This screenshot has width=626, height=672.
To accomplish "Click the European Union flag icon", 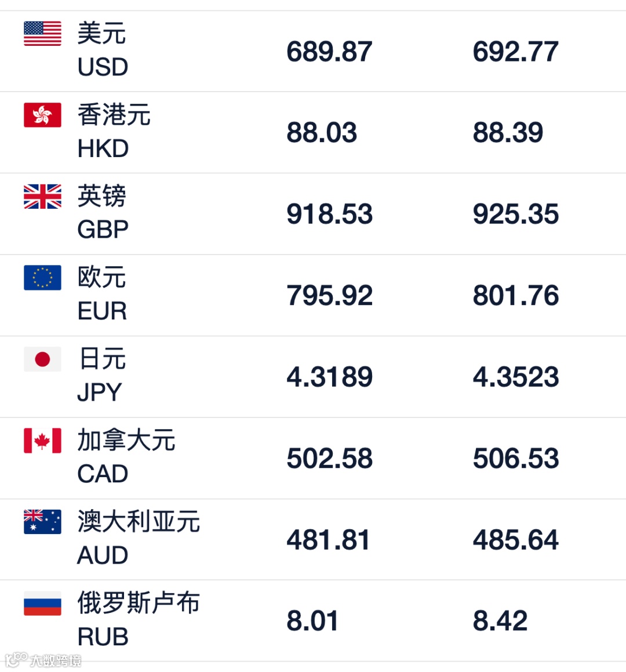I will pyautogui.click(x=42, y=278).
